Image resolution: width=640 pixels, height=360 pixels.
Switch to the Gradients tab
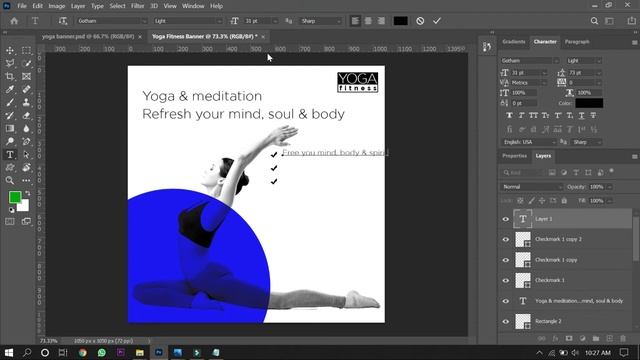point(513,42)
